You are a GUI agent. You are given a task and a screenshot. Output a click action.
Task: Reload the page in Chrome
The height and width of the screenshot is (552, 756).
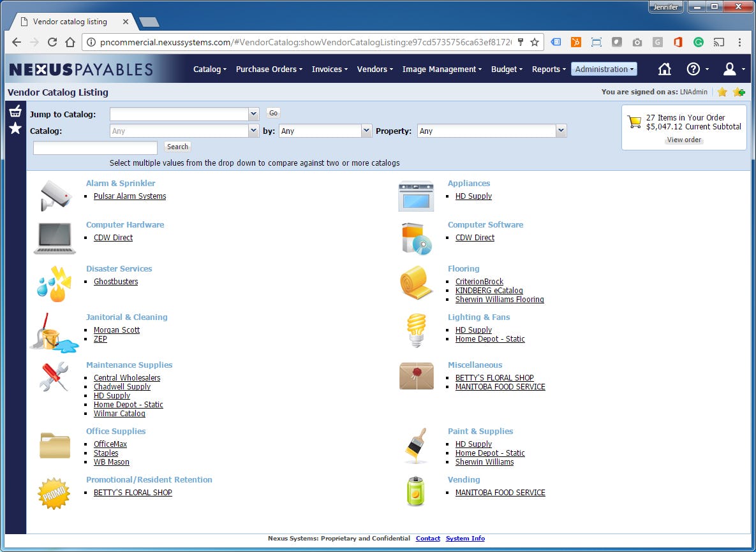pos(52,42)
